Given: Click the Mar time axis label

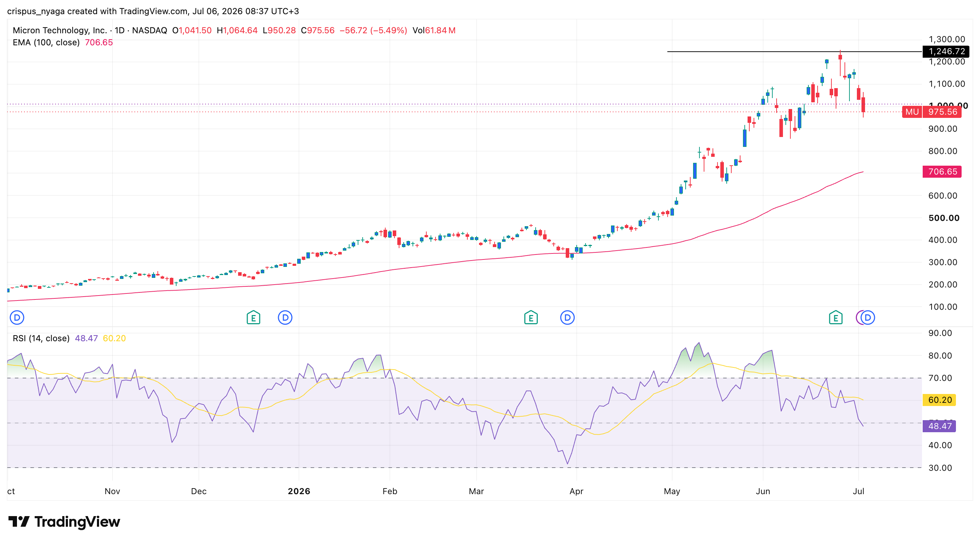Looking at the screenshot, I should tap(476, 491).
